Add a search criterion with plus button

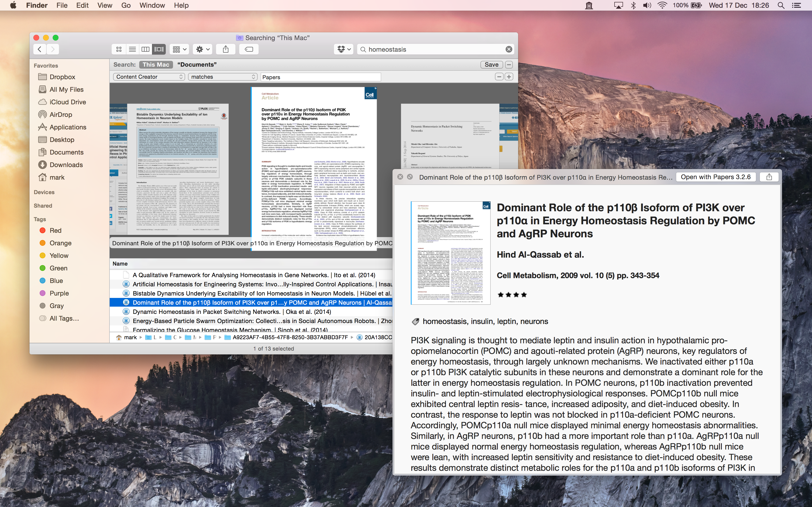[x=509, y=77]
